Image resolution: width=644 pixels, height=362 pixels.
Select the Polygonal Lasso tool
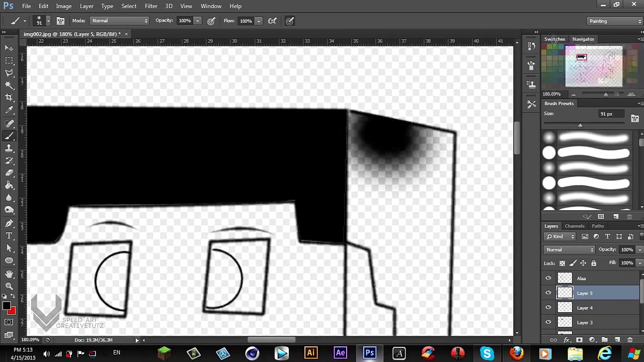tap(9, 73)
